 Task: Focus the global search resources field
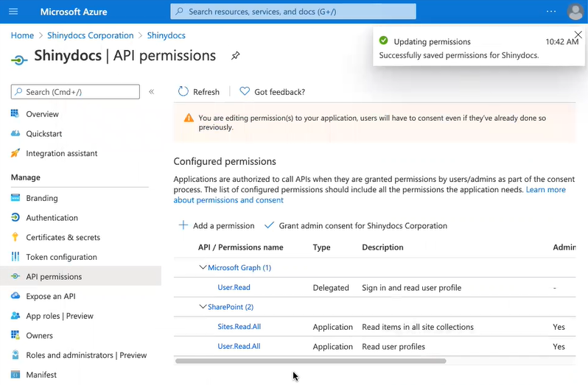(x=295, y=12)
